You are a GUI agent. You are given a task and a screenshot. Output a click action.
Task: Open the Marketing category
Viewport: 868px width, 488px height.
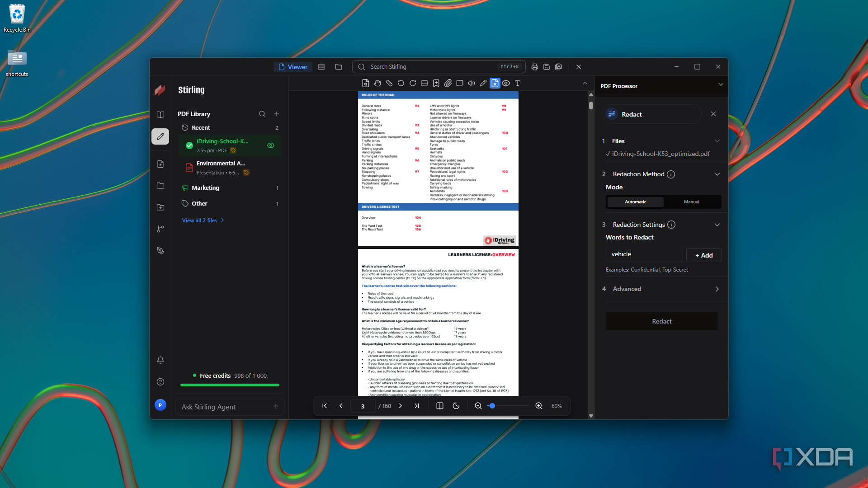230,188
